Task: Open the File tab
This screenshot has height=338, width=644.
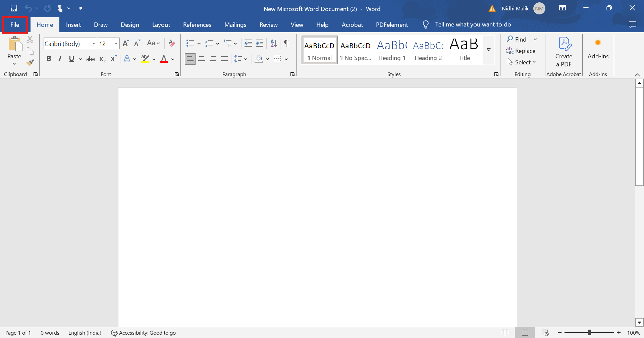Action: tap(15, 25)
